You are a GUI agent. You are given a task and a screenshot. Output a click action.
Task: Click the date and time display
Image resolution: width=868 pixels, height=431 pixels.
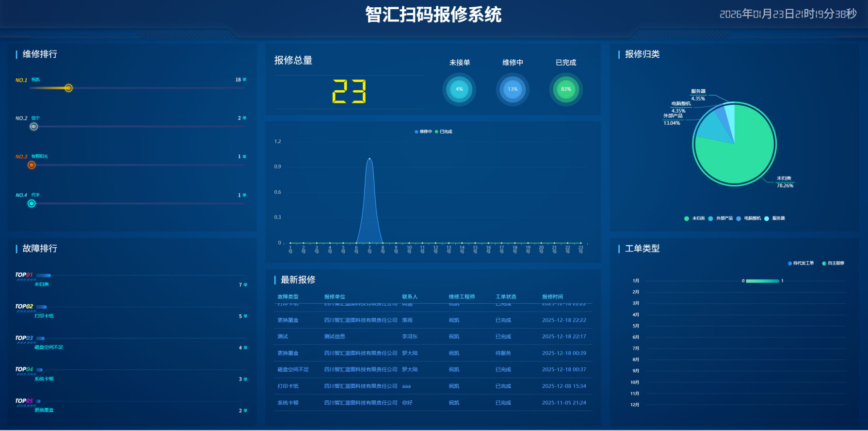tap(788, 14)
